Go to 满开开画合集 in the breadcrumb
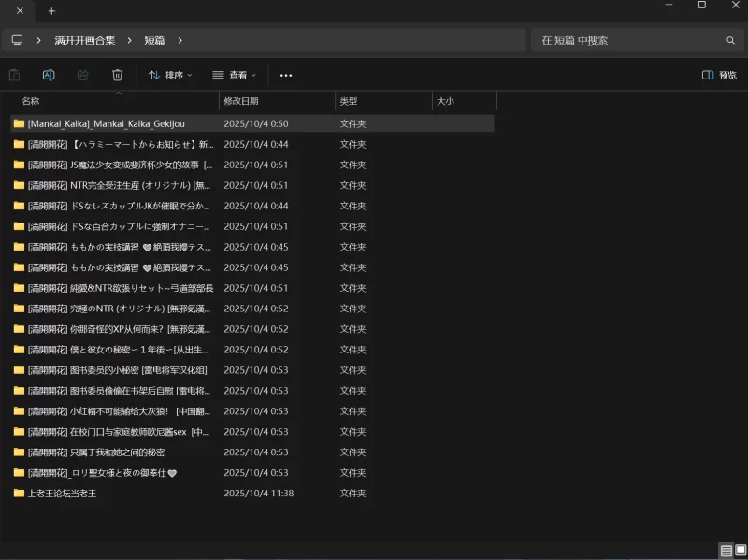 click(x=85, y=40)
